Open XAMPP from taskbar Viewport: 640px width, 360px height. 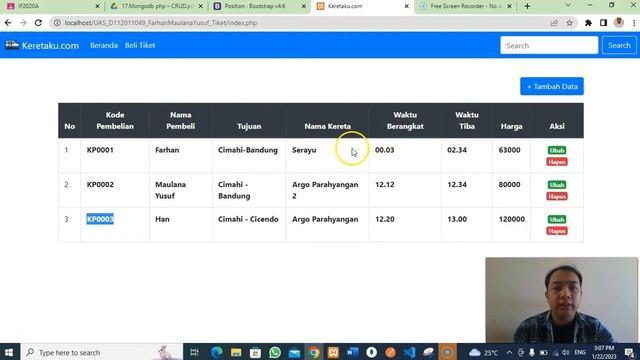click(333, 352)
